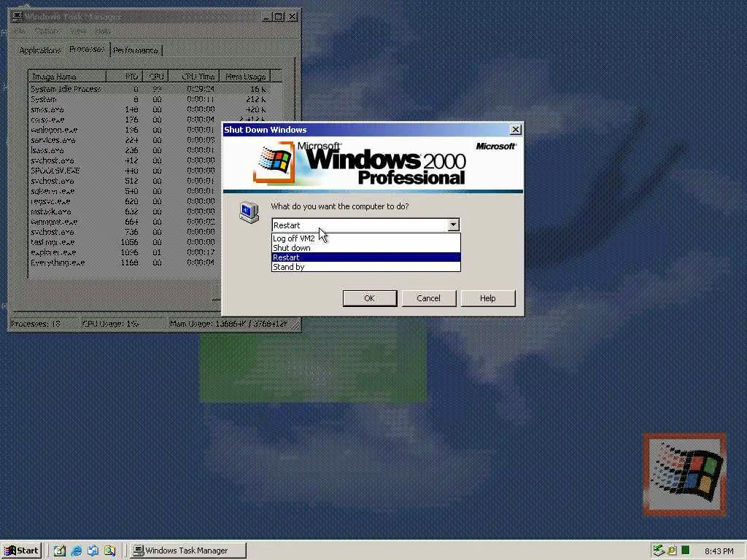This screenshot has width=747, height=560.
Task: Minimize the Task Manager window
Action: pyautogui.click(x=268, y=17)
